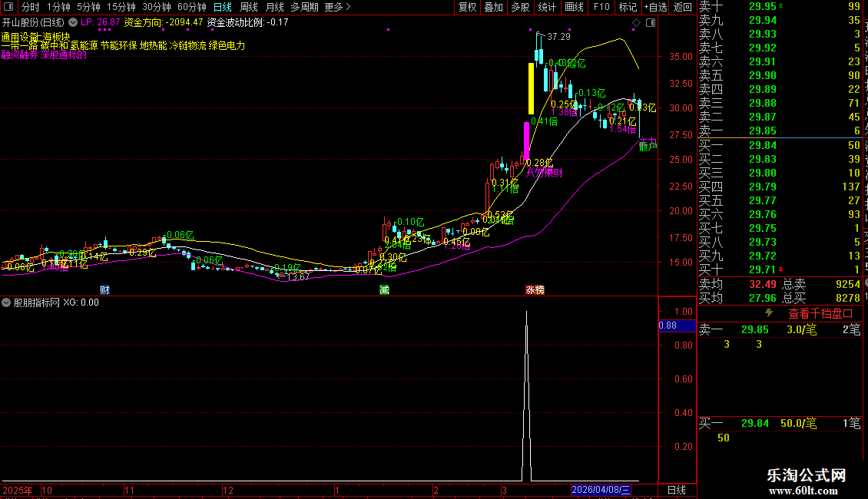The height and width of the screenshot is (499, 868).
Task: Open the 画线 drawing tools
Action: click(574, 7)
